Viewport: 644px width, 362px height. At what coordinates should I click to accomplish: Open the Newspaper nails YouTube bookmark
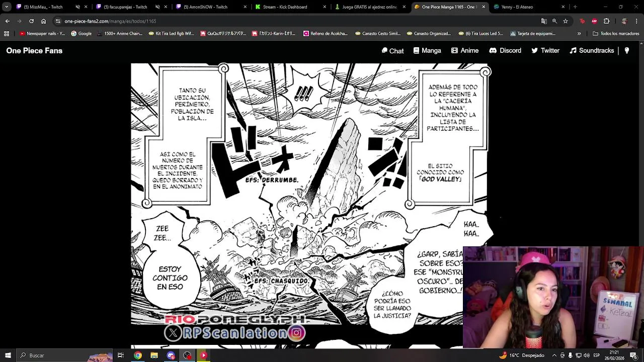tap(42, 34)
